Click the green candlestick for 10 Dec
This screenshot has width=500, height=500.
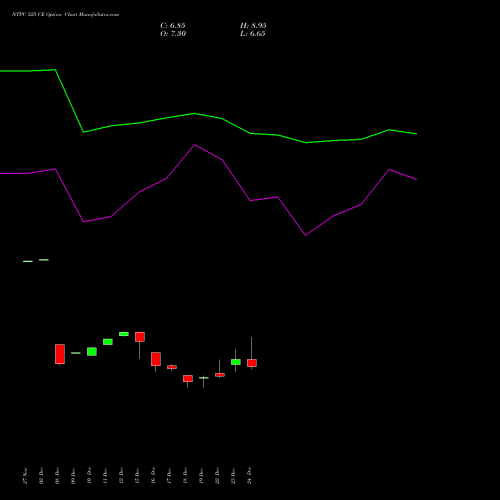[x=92, y=351]
